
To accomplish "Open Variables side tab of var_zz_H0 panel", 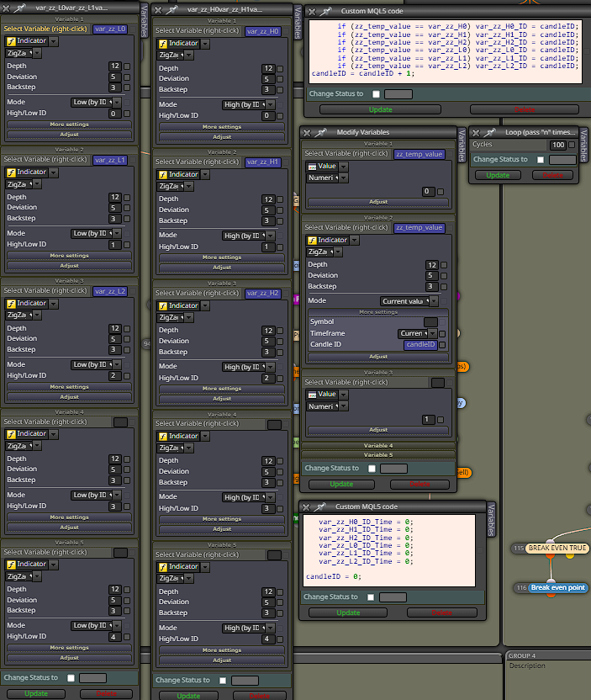I will tap(297, 23).
